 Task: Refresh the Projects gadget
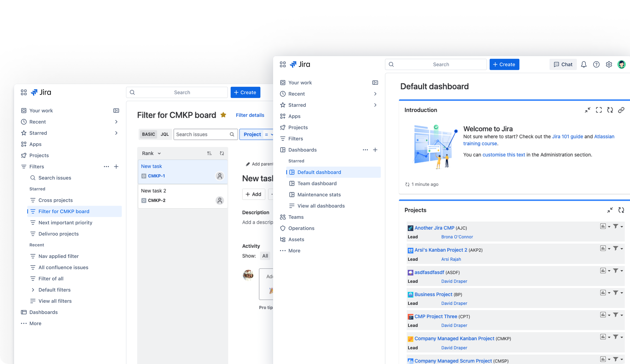[621, 210]
